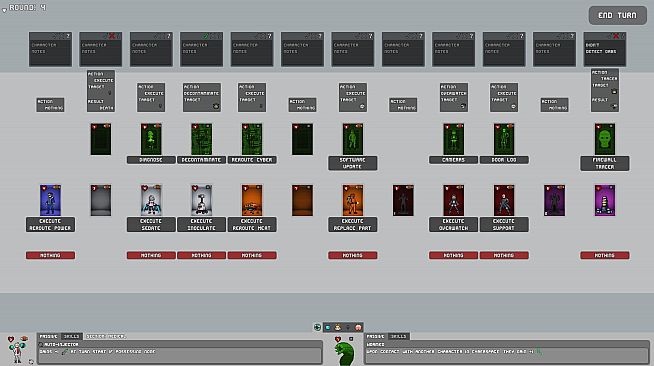Toggle red X on notes card above Death result

111,36
